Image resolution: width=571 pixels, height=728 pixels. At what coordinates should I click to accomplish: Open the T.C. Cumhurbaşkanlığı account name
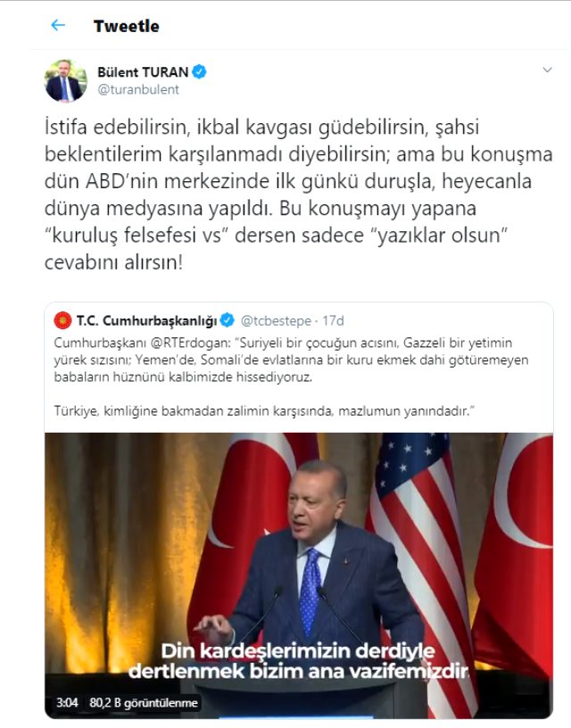click(x=146, y=321)
